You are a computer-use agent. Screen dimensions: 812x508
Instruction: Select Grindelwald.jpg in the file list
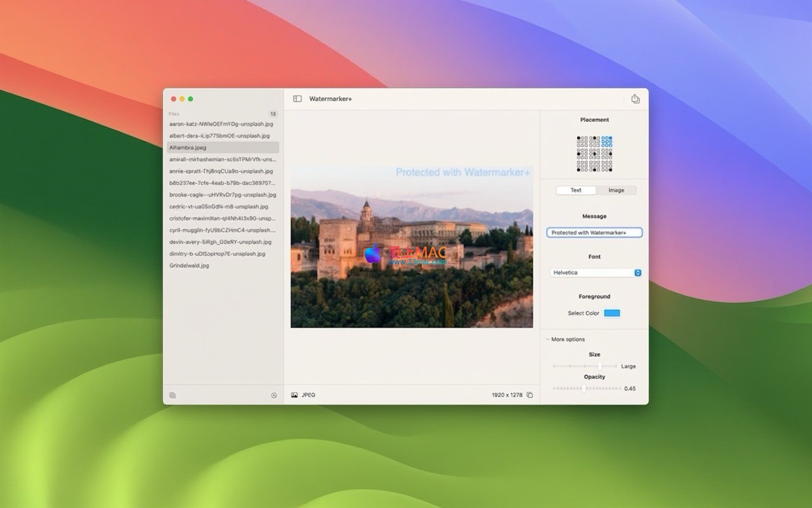tap(189, 265)
